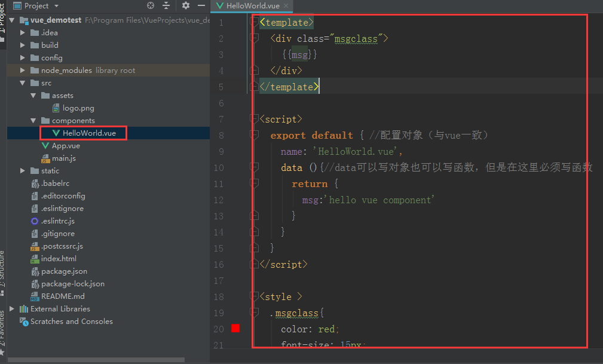The width and height of the screenshot is (603, 364).
Task: Switch to the HelloWorld.vue editor tab
Action: coord(252,6)
